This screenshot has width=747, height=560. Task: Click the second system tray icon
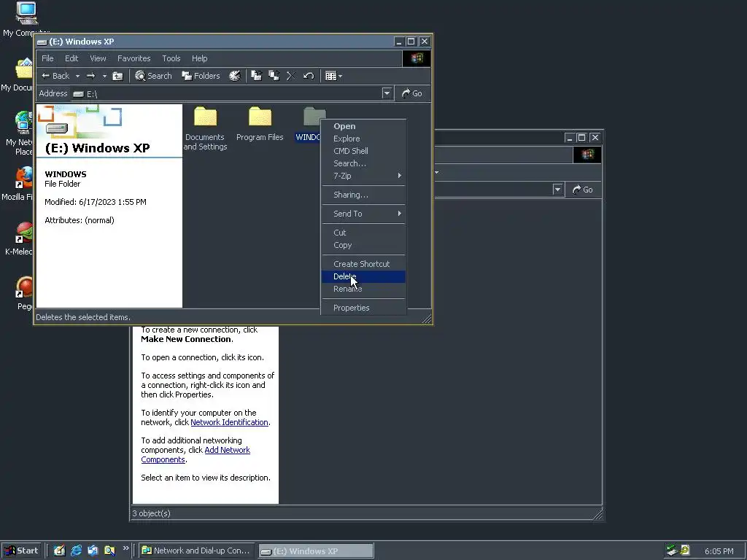[685, 551]
